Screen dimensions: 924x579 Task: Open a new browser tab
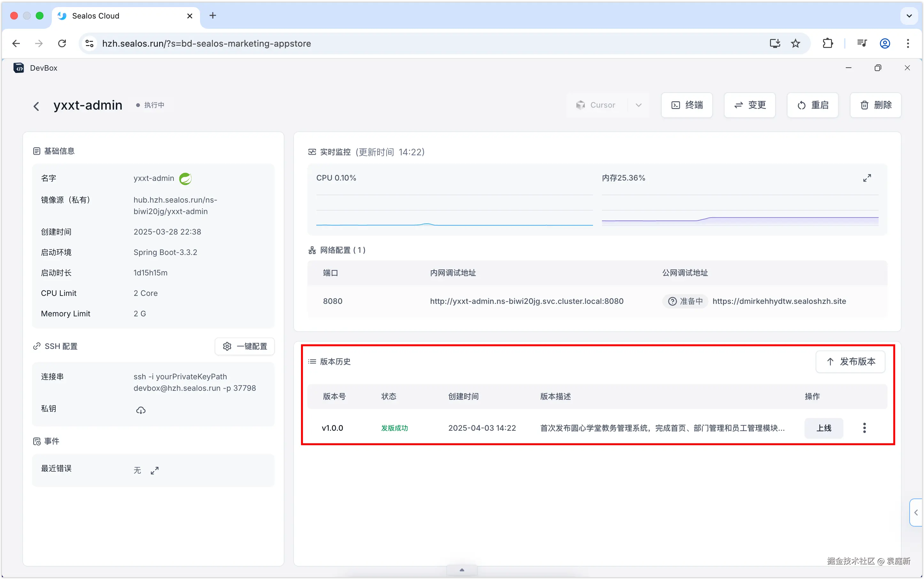(213, 16)
